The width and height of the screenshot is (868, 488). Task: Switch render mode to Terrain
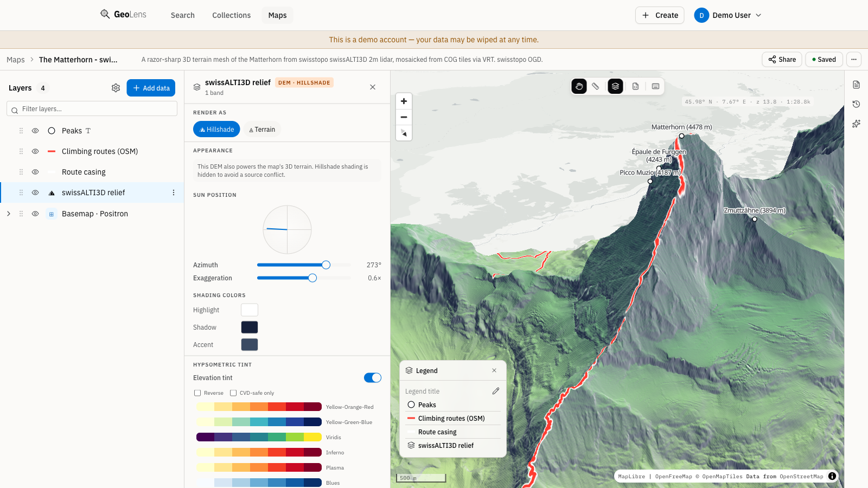point(262,129)
